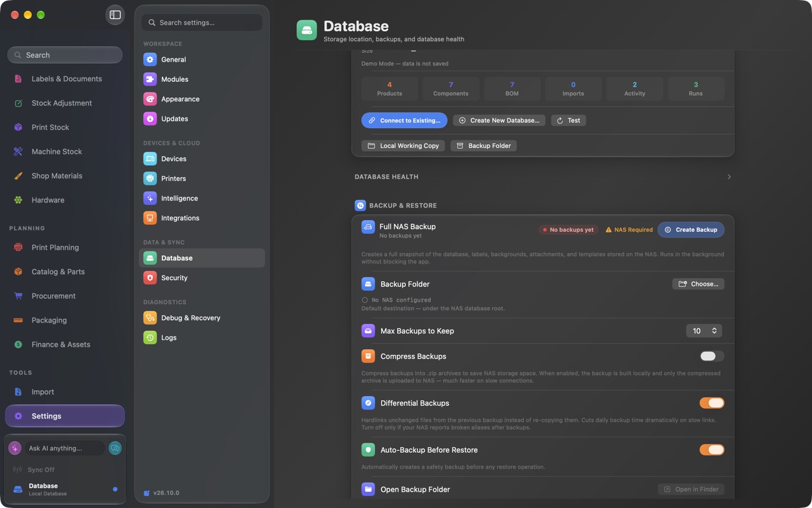This screenshot has height=508, width=812.
Task: Go to Debug & Recovery settings
Action: 202,317
